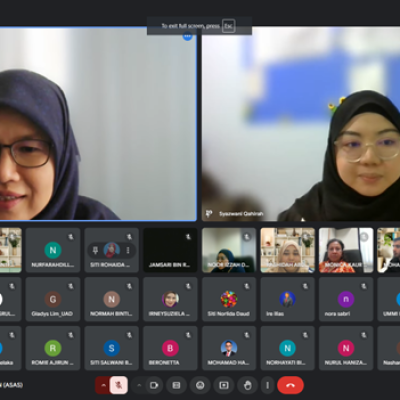Open more options three-dot menu in call bar

267,385
